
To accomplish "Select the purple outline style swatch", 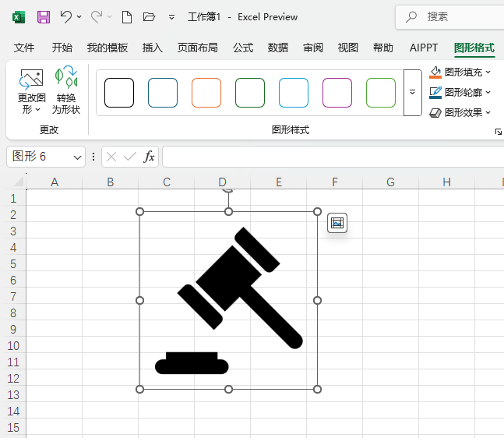I will coord(337,92).
